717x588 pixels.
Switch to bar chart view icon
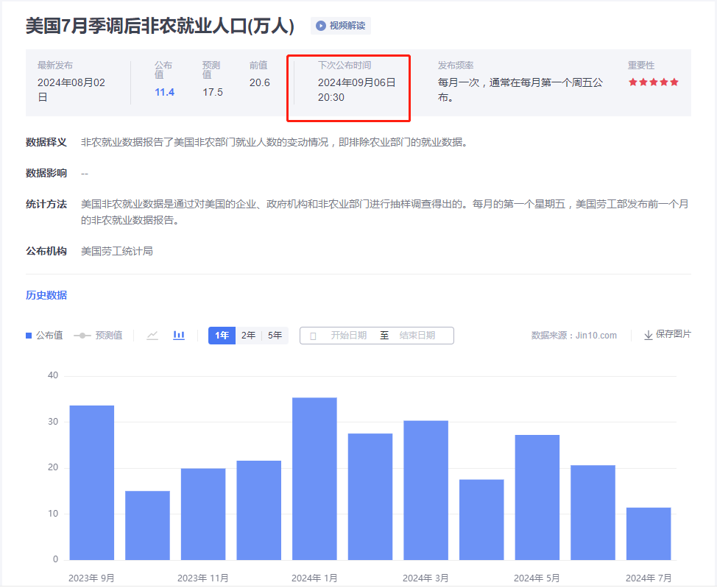coord(179,336)
